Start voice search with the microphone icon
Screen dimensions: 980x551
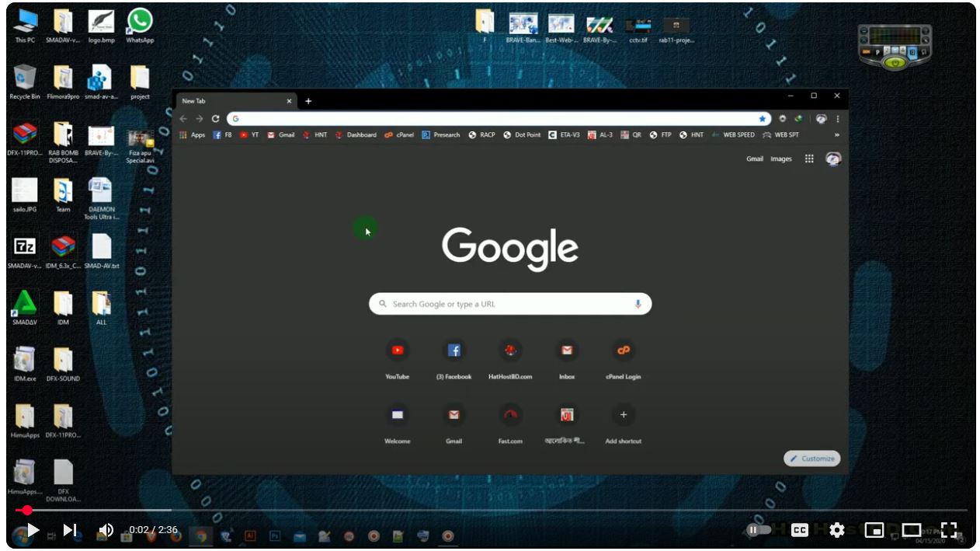[x=638, y=304]
